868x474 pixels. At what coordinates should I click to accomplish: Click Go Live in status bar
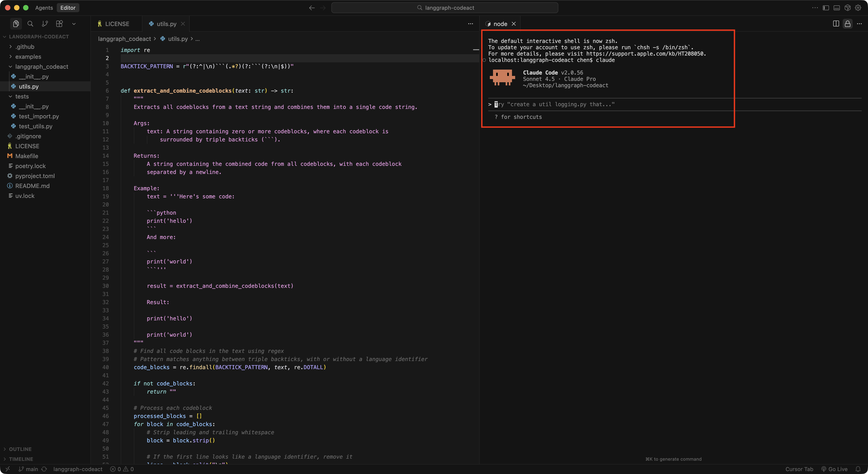pyautogui.click(x=834, y=469)
